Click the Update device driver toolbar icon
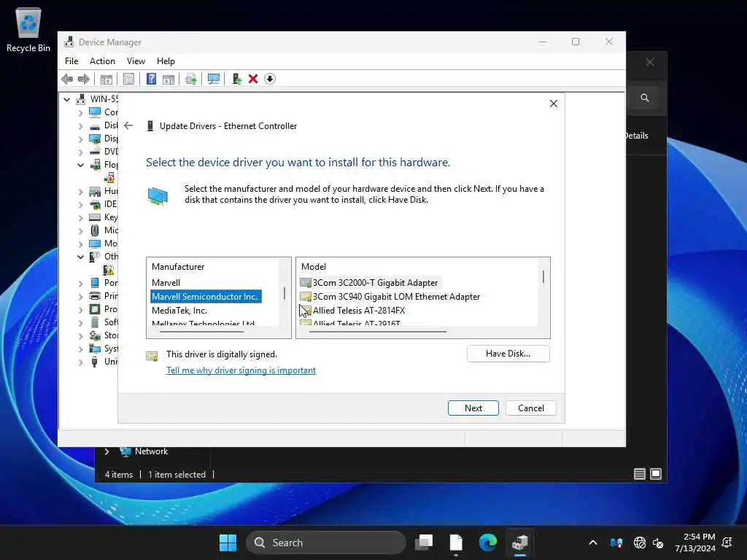This screenshot has width=747, height=560. point(236,79)
